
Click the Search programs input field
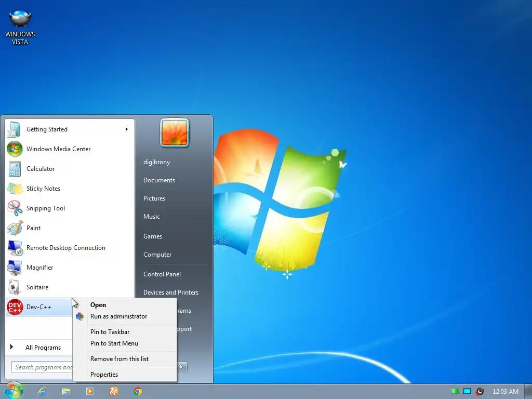[x=42, y=367]
